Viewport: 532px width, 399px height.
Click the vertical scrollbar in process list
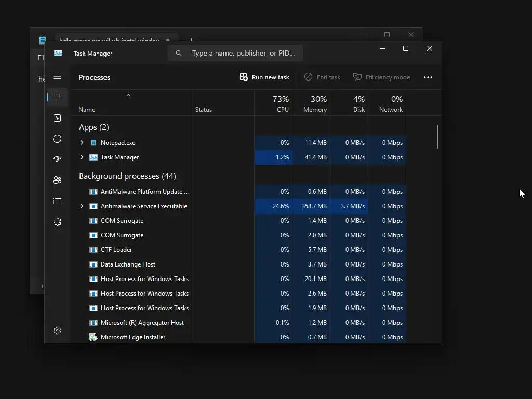click(437, 137)
